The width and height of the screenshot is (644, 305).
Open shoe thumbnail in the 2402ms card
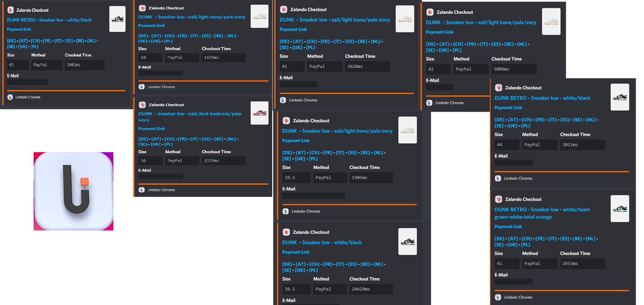[118, 19]
